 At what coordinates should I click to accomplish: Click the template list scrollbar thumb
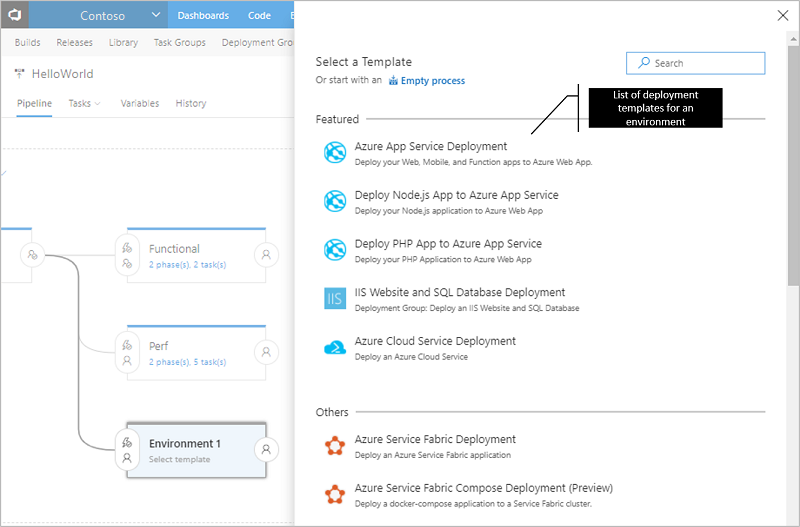pyautogui.click(x=793, y=165)
